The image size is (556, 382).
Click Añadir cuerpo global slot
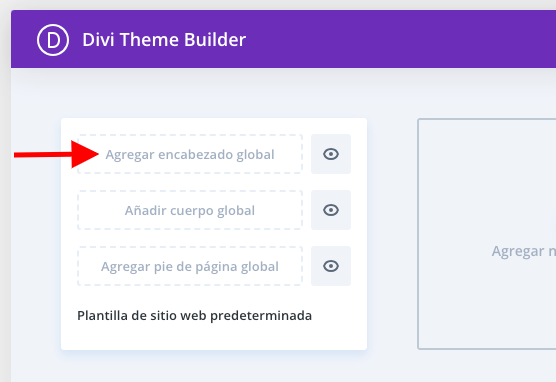click(x=190, y=210)
